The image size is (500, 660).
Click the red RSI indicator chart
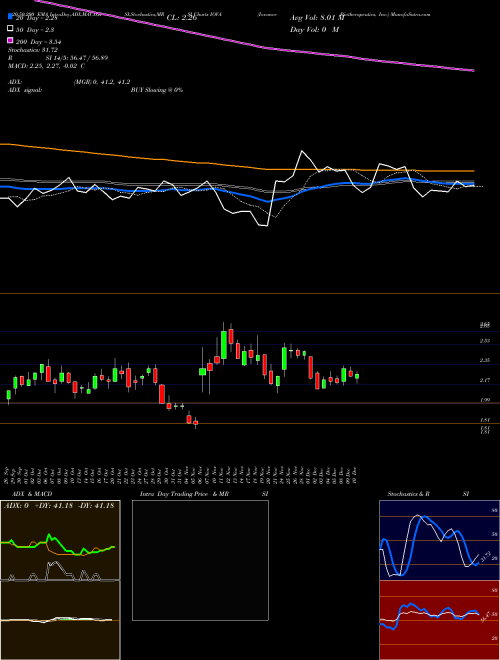pos(439,620)
